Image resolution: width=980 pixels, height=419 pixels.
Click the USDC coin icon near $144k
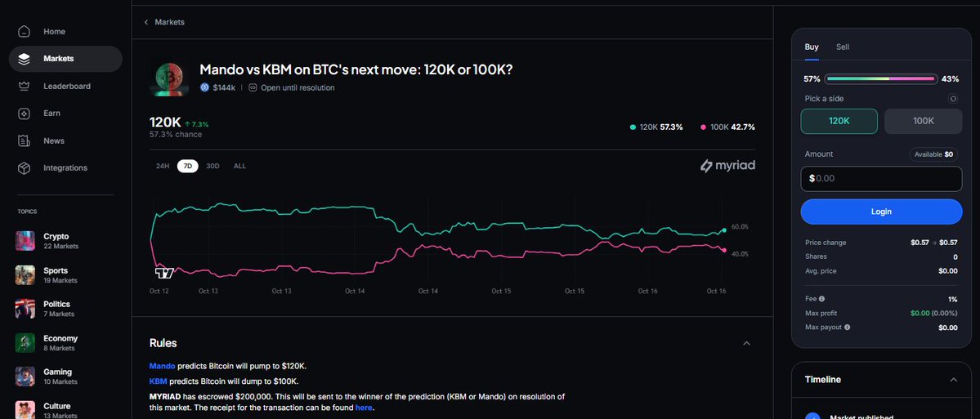(204, 88)
